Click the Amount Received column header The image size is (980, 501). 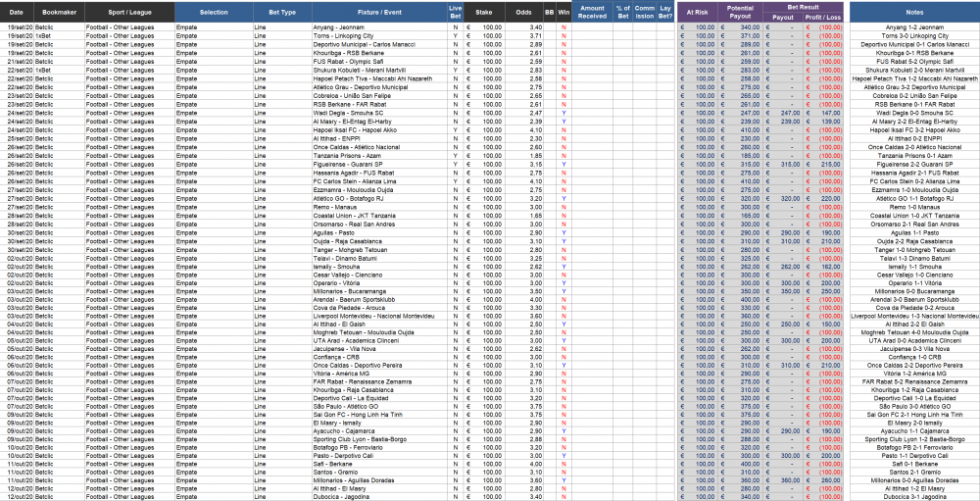click(x=592, y=12)
